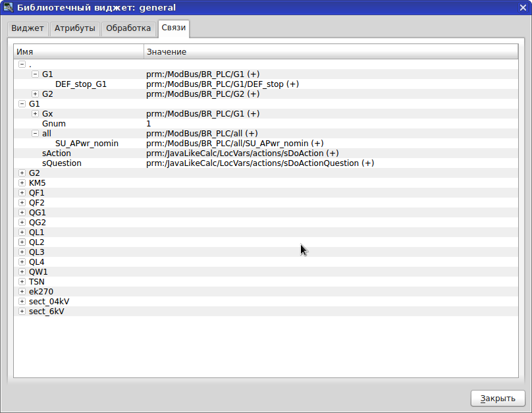The image size is (532, 413).
Task: Click value prm:/ModBus/BR_PLC/G2 (+)
Action: [203, 94]
